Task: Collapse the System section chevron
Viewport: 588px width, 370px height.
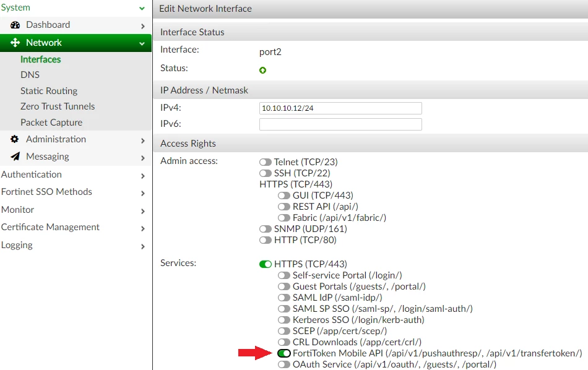Action: point(142,8)
